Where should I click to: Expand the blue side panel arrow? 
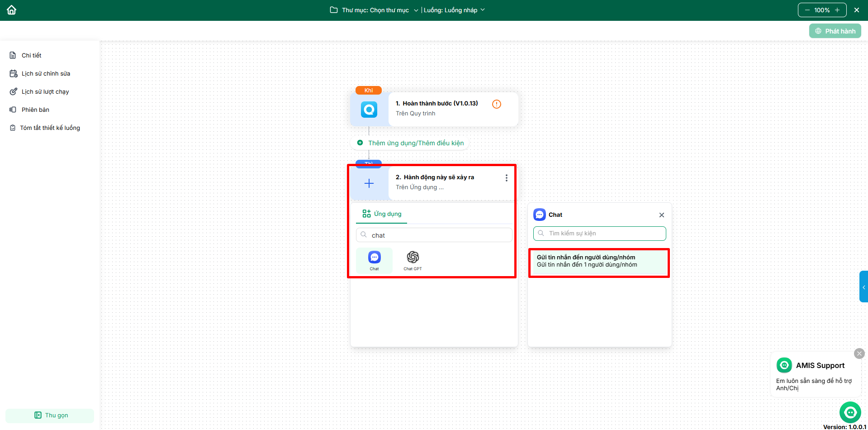[863, 287]
